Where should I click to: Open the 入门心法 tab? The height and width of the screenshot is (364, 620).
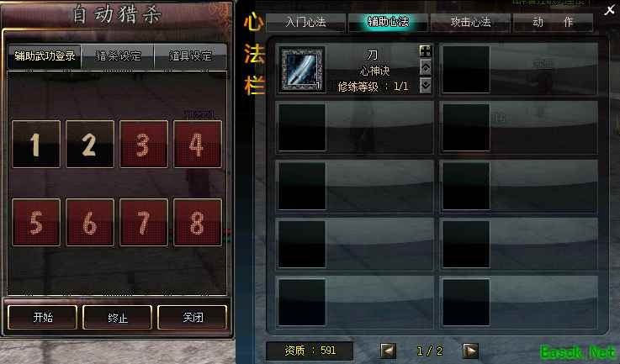305,22
